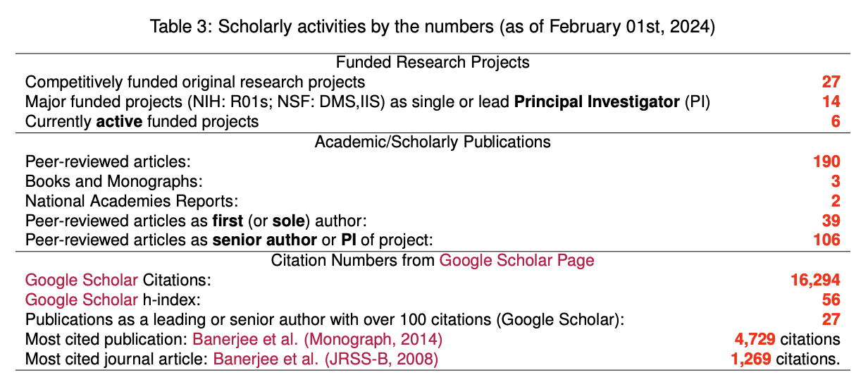Screen dimensions: 868x387
Task: Open Banerjee et al. JRSS-B 2008 link
Action: coord(325,360)
